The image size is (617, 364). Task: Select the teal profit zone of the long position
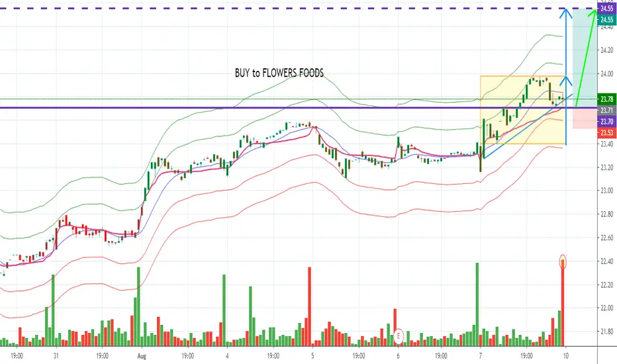tap(585, 58)
